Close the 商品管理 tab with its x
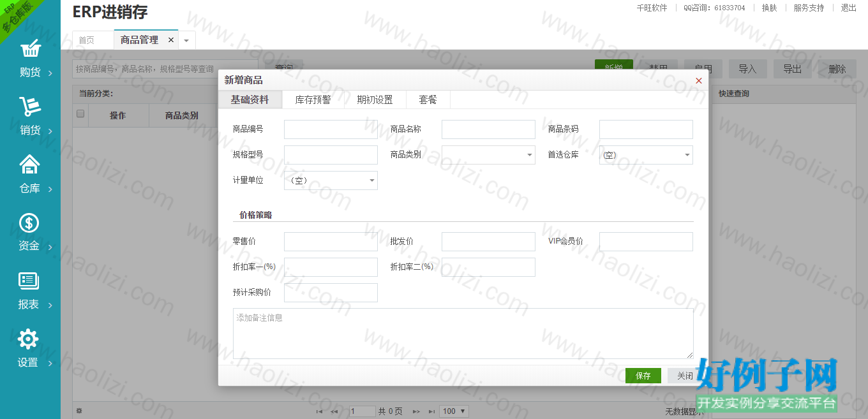This screenshot has height=419, width=868. [x=170, y=40]
